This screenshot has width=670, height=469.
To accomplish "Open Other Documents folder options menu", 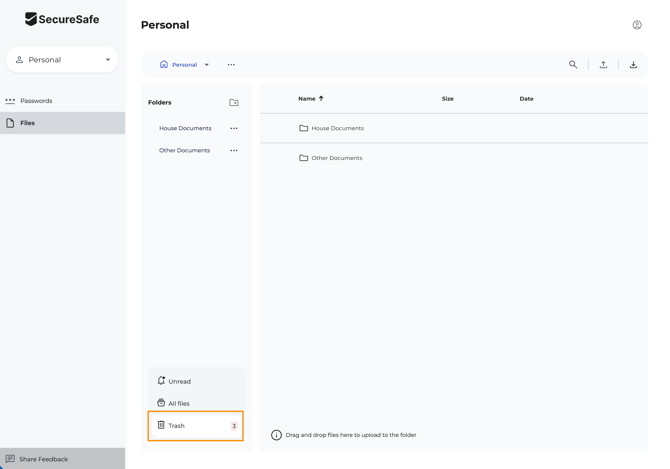I will click(234, 151).
